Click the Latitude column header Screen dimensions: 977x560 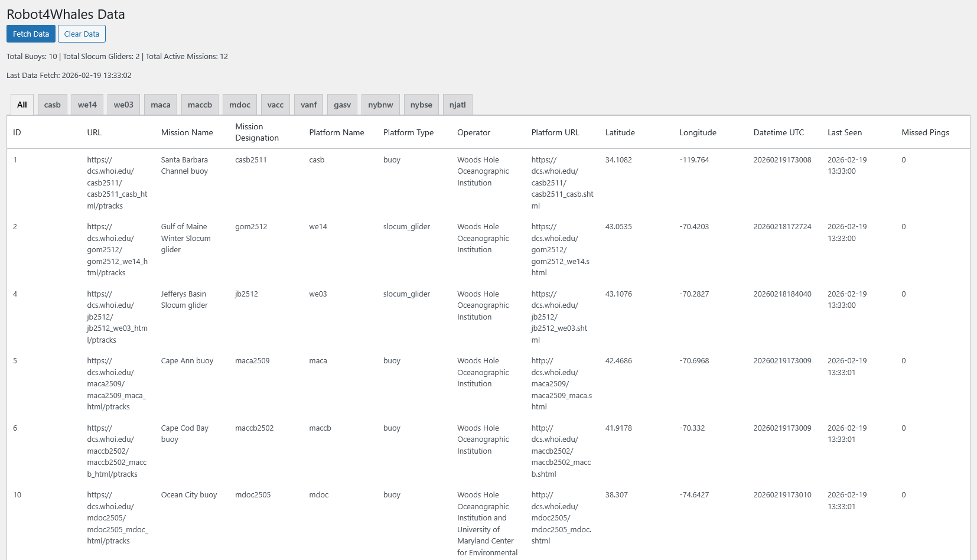(620, 132)
